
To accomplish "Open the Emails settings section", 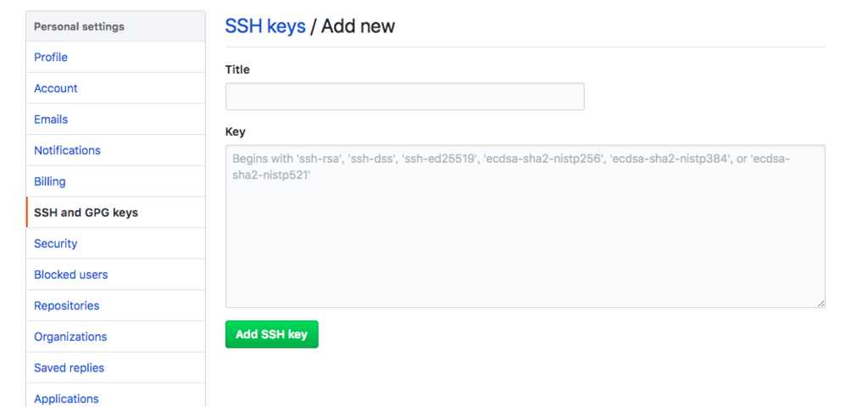I will click(51, 120).
